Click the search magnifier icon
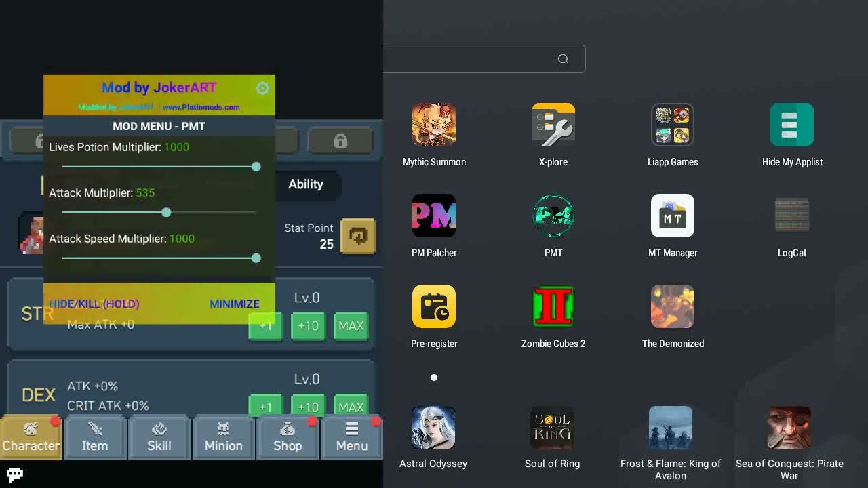The height and width of the screenshot is (488, 868). [x=563, y=59]
